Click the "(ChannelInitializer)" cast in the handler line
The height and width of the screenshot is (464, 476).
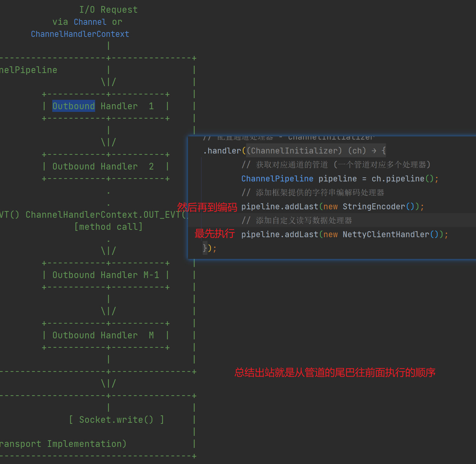click(x=294, y=151)
